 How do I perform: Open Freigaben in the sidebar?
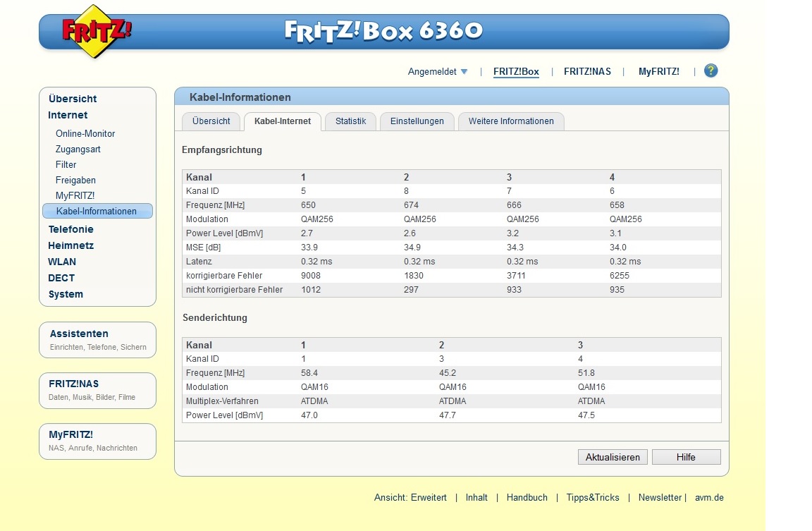pyautogui.click(x=75, y=181)
